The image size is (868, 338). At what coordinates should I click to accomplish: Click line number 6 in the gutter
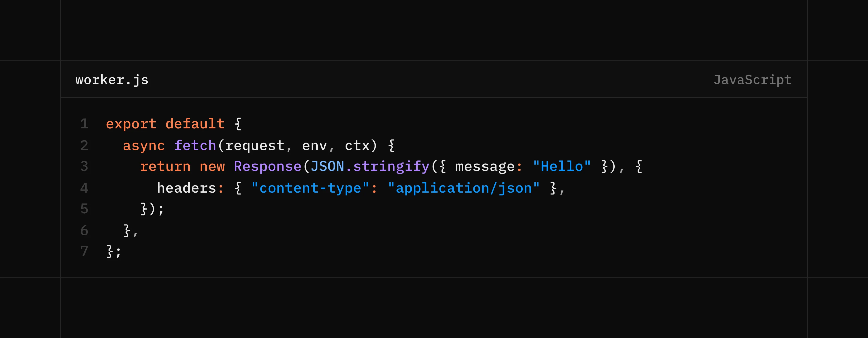click(84, 230)
